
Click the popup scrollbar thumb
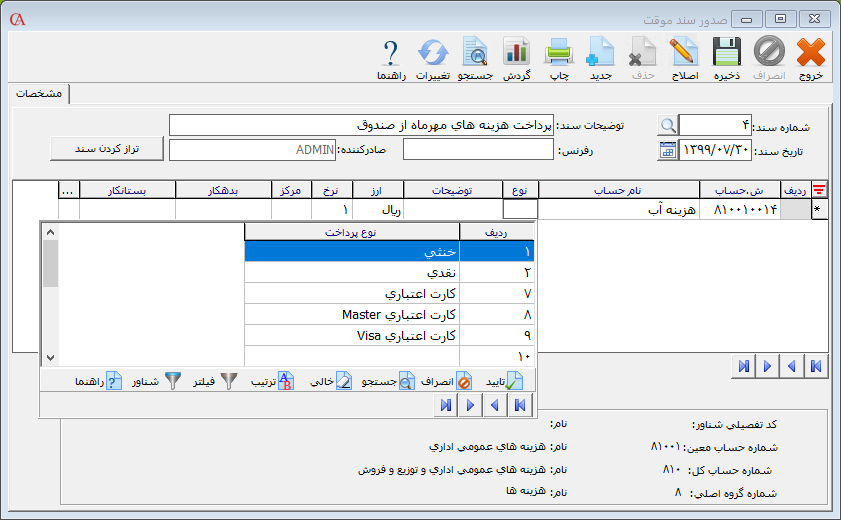coord(50,263)
